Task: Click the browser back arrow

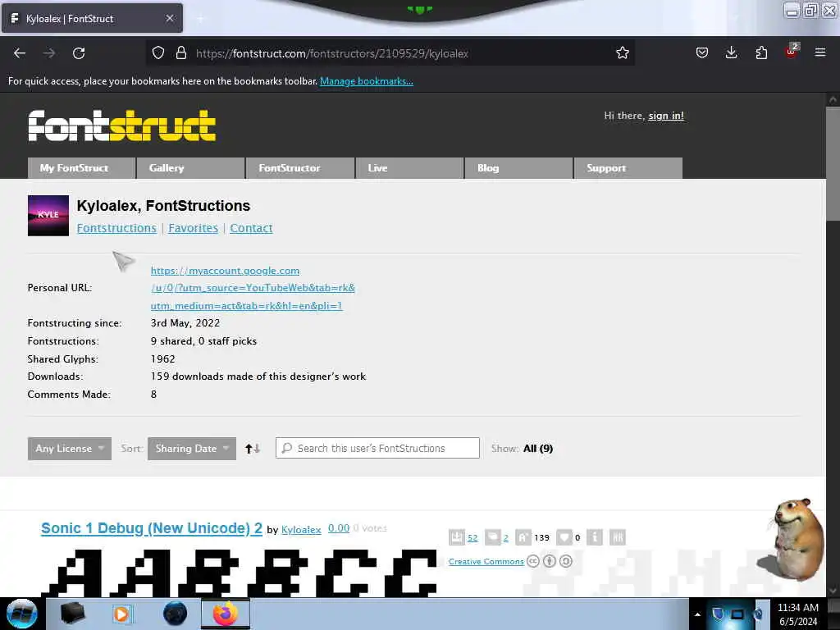Action: (x=20, y=53)
